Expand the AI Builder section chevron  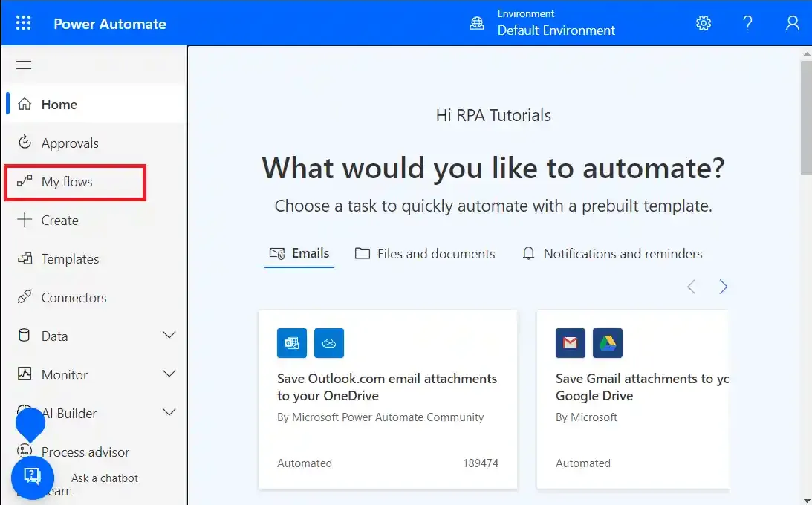click(x=169, y=412)
